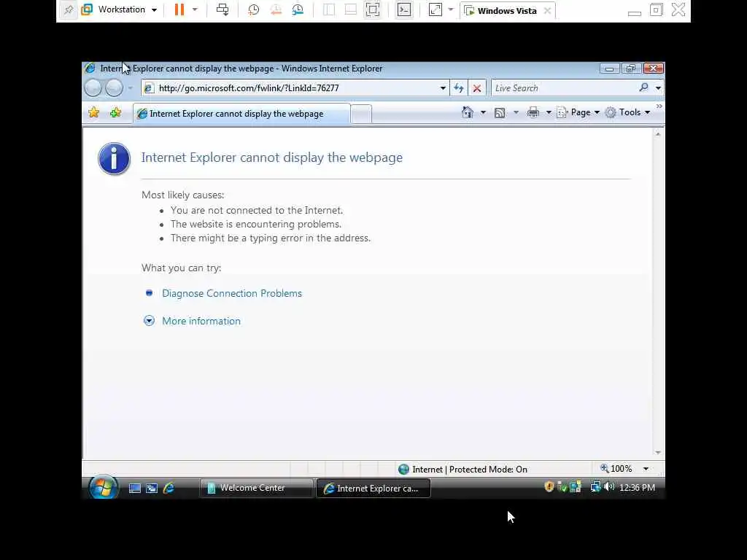Click the search magnifier icon
Image resolution: width=747 pixels, height=560 pixels.
pyautogui.click(x=643, y=87)
